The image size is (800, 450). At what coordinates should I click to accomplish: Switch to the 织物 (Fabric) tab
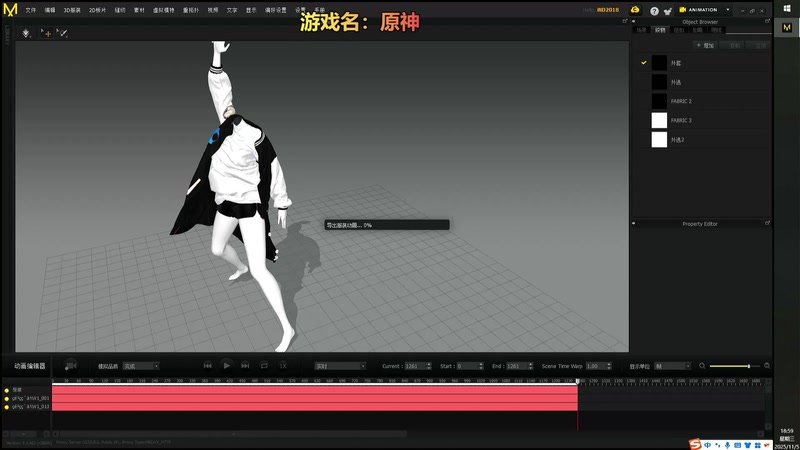(660, 30)
